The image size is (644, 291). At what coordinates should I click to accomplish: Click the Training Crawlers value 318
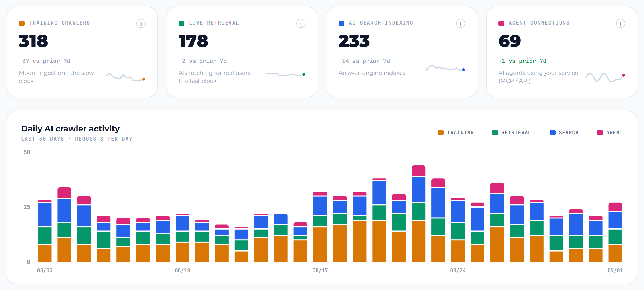tap(33, 41)
